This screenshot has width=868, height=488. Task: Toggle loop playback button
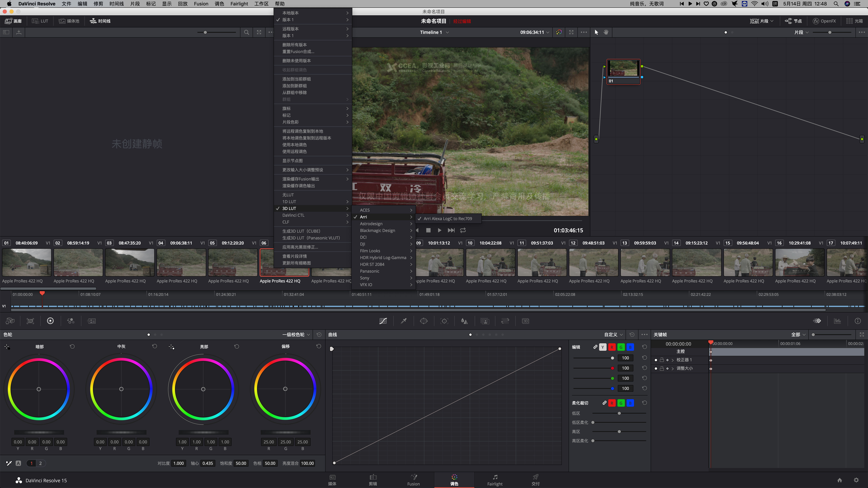(463, 230)
